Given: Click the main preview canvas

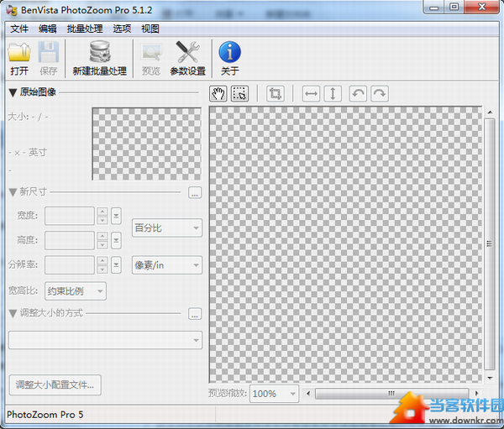Looking at the screenshot, I should click(x=345, y=244).
